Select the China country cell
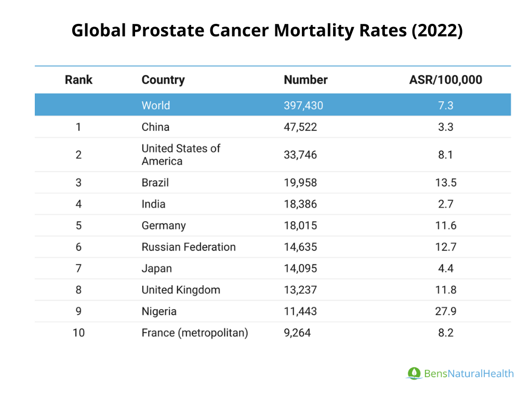 [x=155, y=127]
